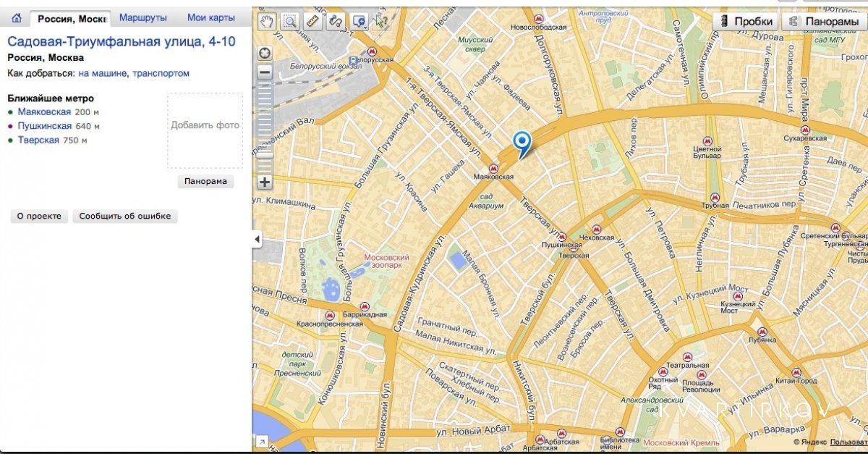This screenshot has width=868, height=454.
Task: Click the Панорама button
Action: click(205, 181)
